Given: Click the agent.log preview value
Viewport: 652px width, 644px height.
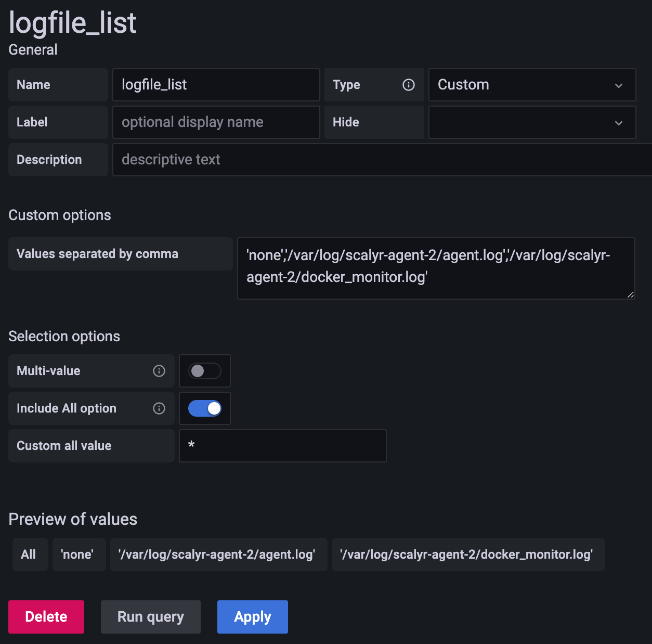Looking at the screenshot, I should click(x=218, y=555).
